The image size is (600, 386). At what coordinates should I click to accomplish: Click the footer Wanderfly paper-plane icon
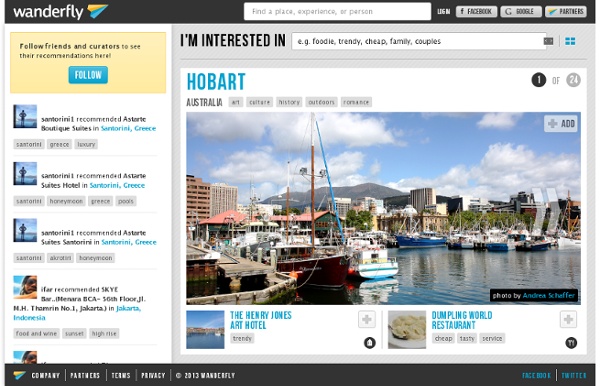[x=20, y=375]
